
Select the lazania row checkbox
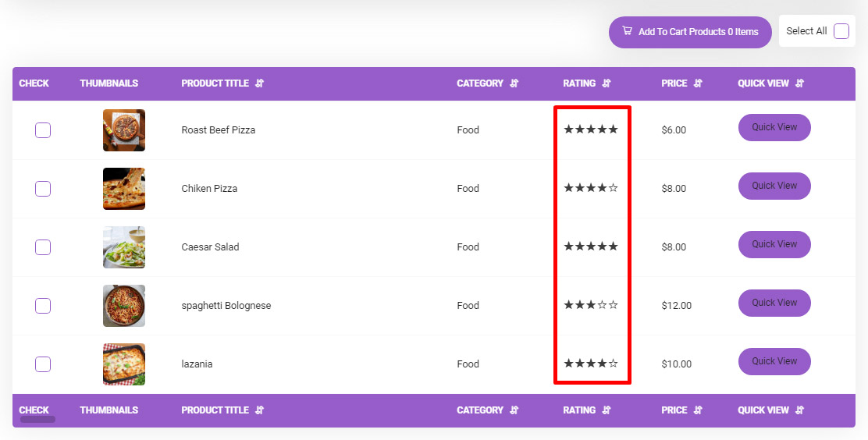[x=43, y=364]
